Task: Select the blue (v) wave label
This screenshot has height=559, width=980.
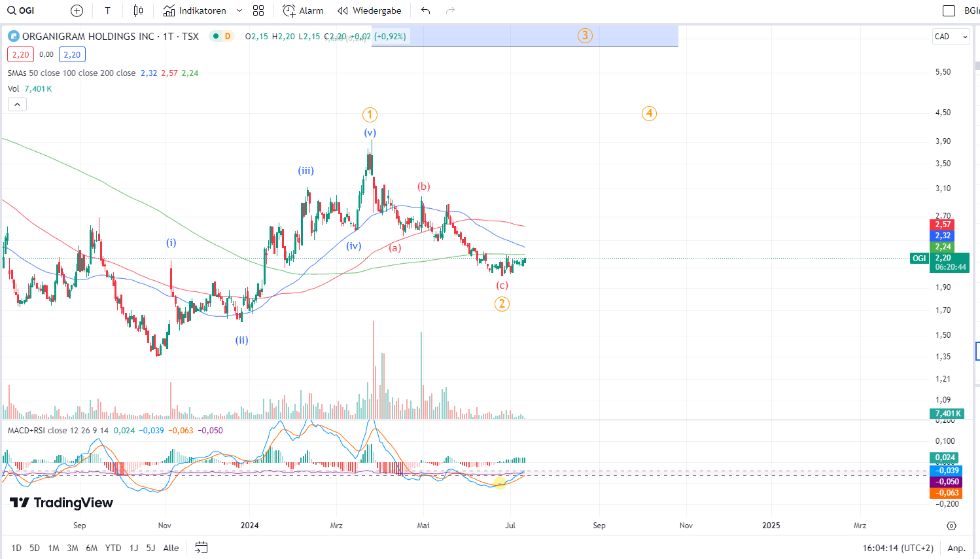Action: (x=370, y=133)
